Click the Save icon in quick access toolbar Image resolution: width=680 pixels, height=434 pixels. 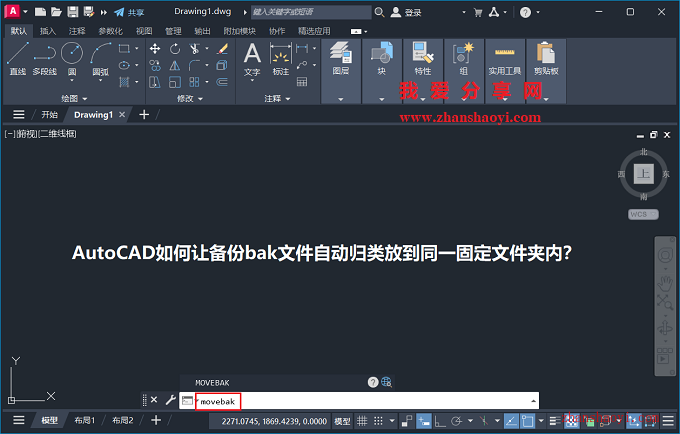click(x=72, y=12)
